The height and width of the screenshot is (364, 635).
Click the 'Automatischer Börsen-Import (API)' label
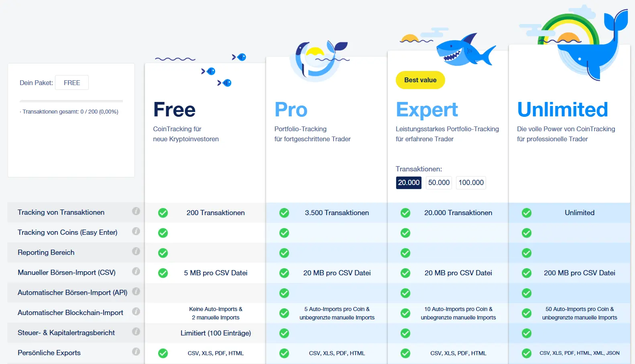(x=73, y=293)
